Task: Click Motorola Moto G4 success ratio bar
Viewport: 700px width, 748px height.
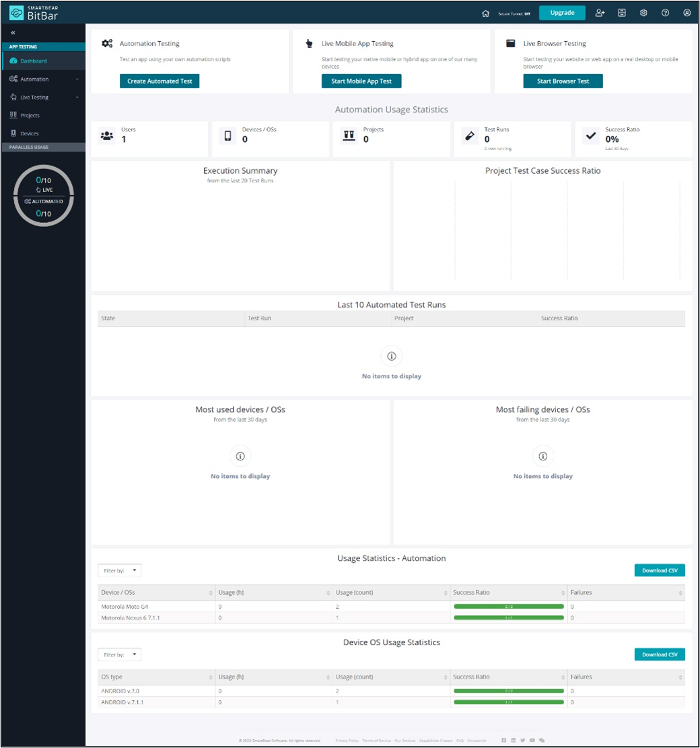Action: (508, 607)
